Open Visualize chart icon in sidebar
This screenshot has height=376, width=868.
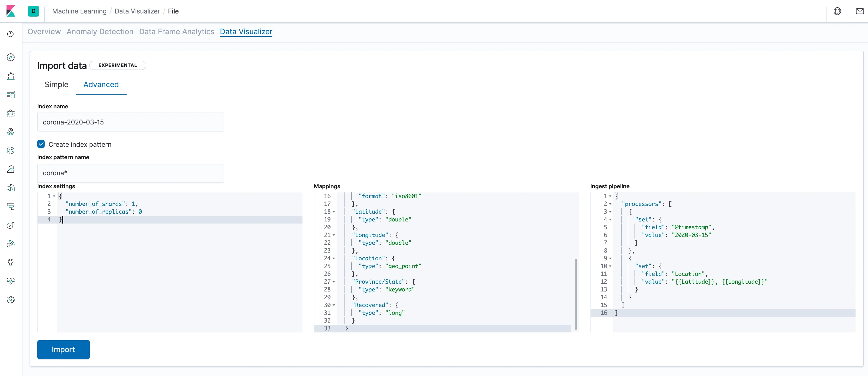[x=11, y=76]
